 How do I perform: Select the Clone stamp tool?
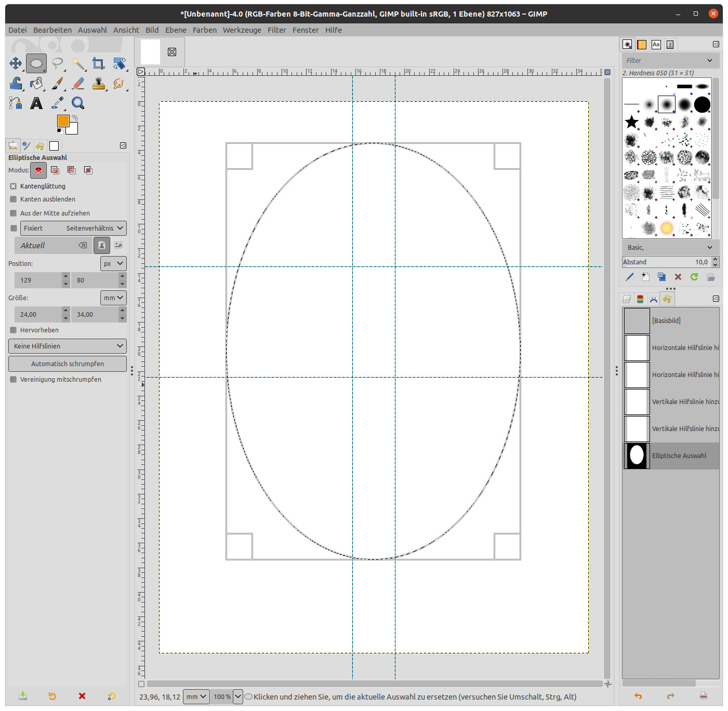point(99,83)
